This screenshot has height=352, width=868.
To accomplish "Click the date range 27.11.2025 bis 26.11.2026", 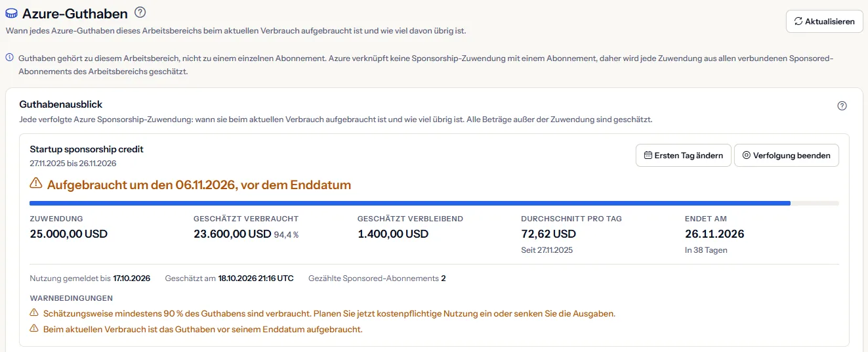I will point(73,163).
